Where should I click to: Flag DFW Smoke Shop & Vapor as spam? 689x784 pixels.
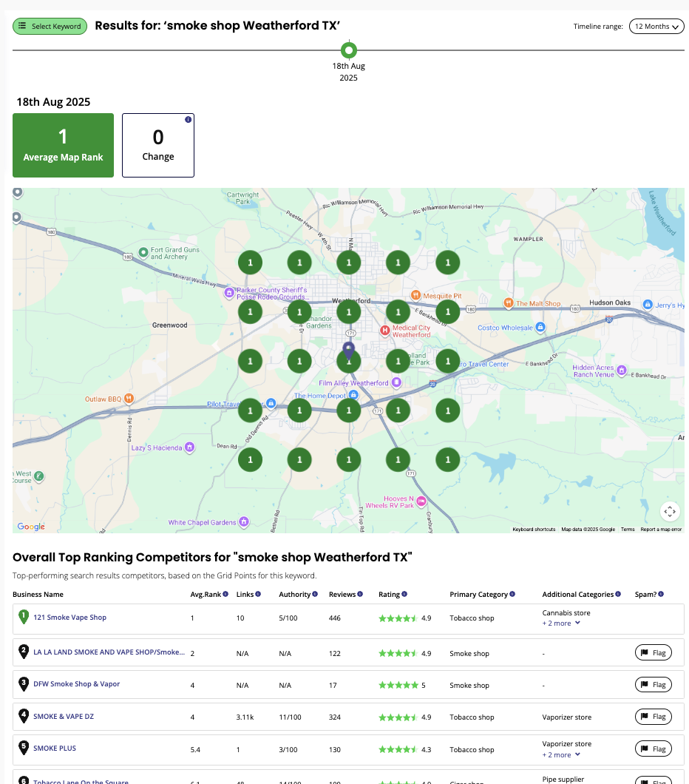click(653, 684)
